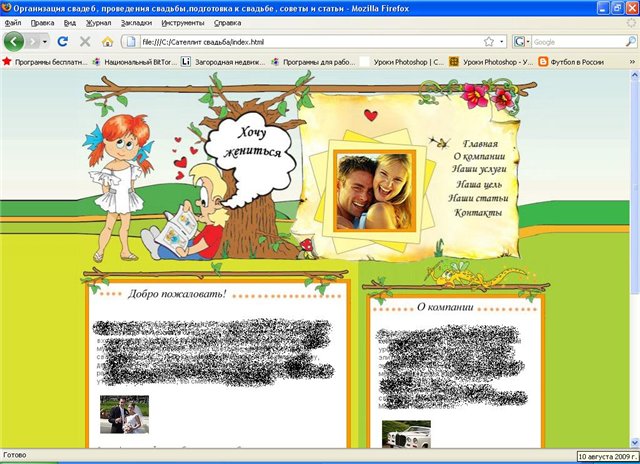640x464 pixels.
Task: Click the Наши услуги link
Action: coord(480,171)
